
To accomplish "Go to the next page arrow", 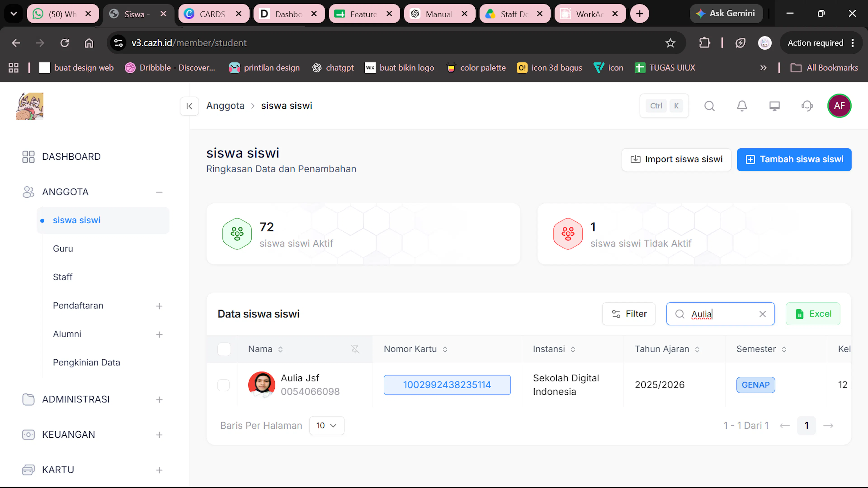I will 828,426.
